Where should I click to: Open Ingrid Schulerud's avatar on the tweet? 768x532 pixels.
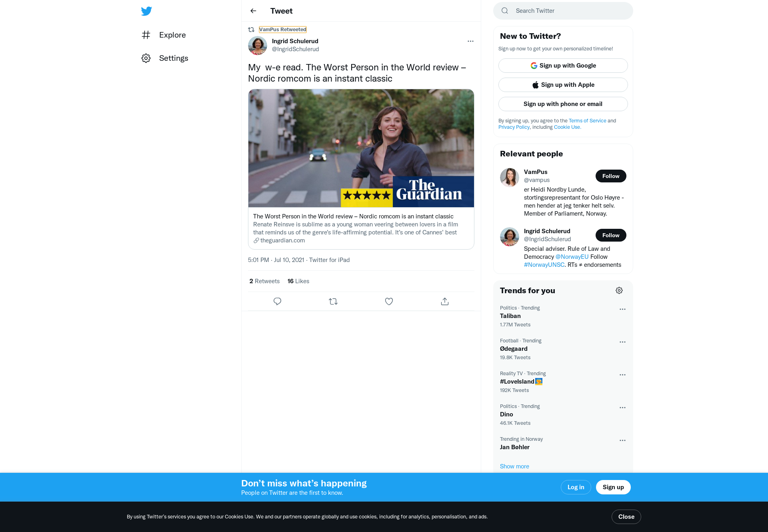(x=258, y=46)
